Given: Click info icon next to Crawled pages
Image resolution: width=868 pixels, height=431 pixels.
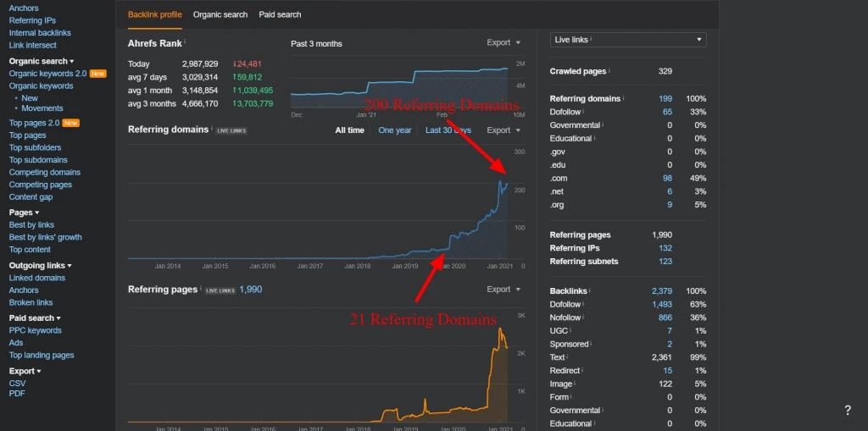Looking at the screenshot, I should coord(609,70).
